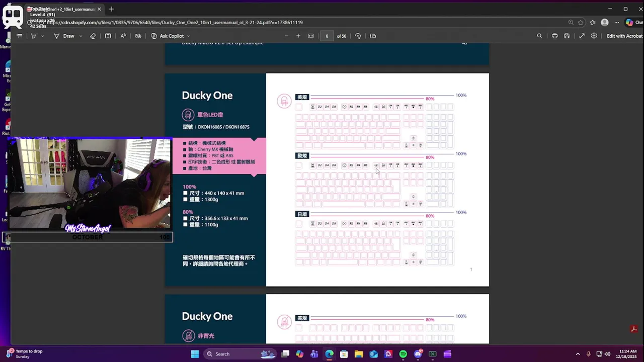
Task: Open a new browser tab
Action: point(111,9)
